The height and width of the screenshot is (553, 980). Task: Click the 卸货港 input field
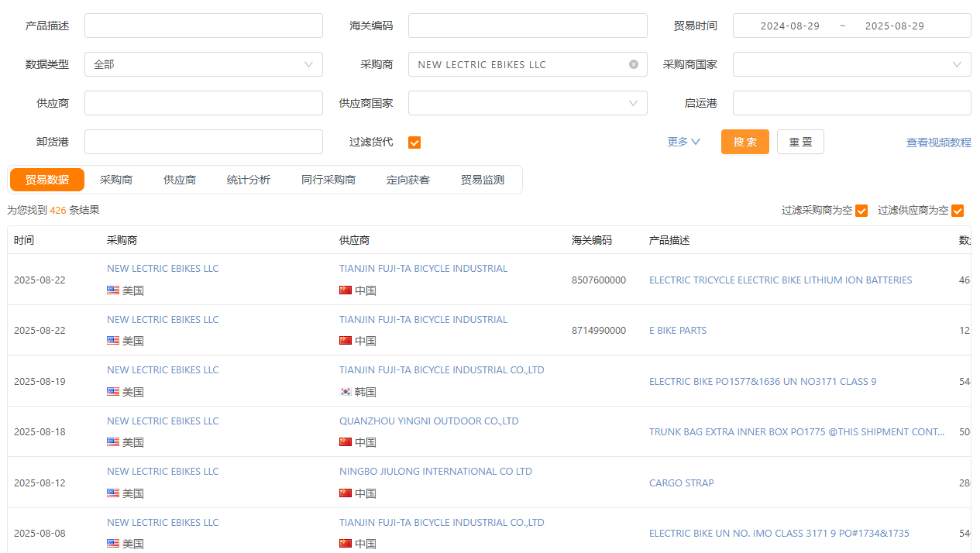tap(204, 142)
